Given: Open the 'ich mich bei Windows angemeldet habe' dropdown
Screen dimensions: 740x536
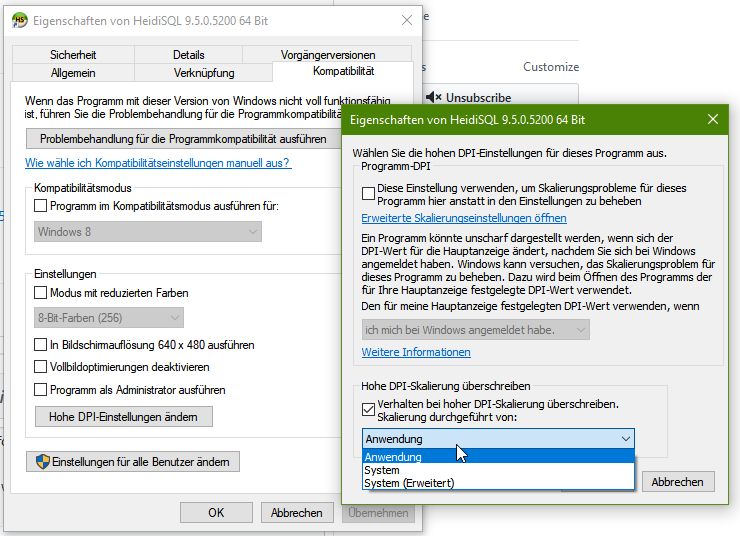Looking at the screenshot, I should pyautogui.click(x=476, y=330).
